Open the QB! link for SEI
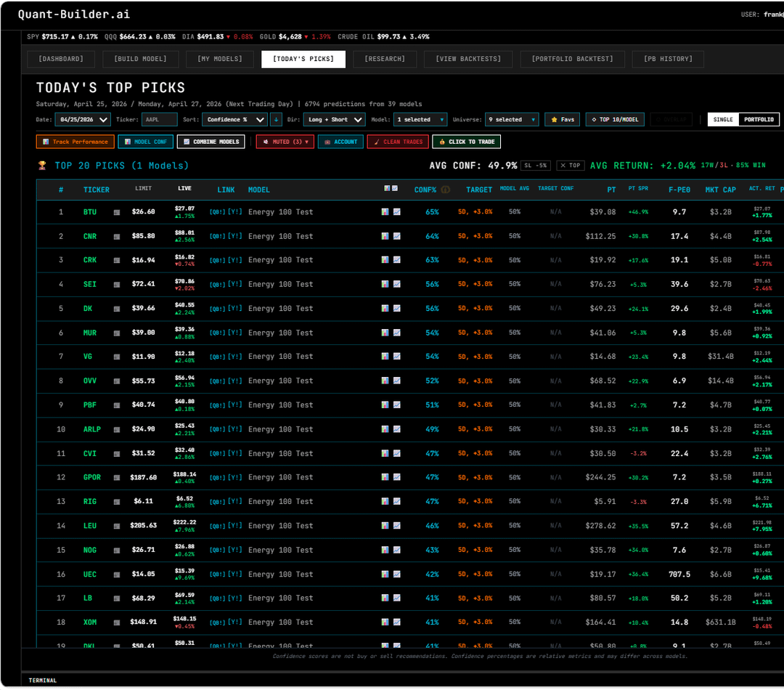The image size is (784, 690). (x=217, y=285)
